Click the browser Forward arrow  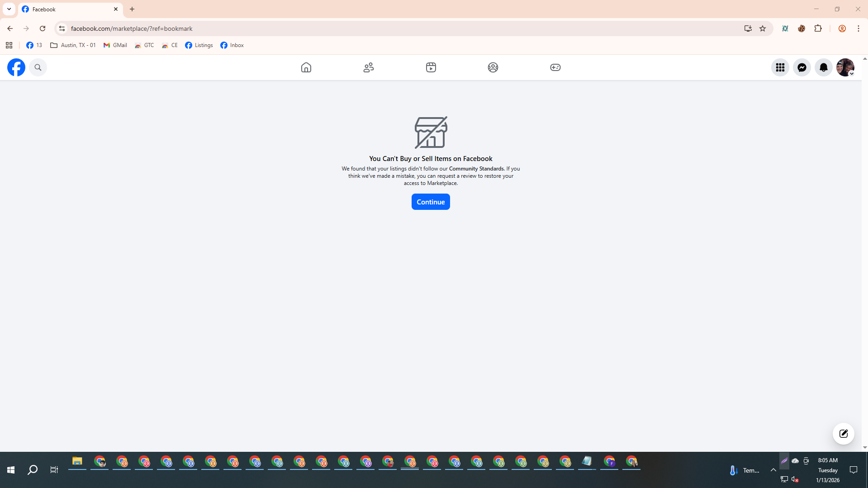pyautogui.click(x=26, y=28)
